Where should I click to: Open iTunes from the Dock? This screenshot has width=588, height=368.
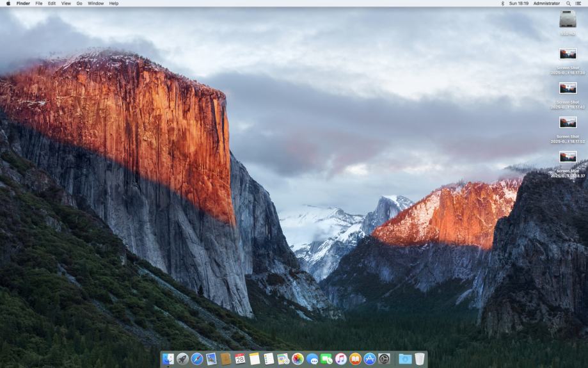pos(341,359)
